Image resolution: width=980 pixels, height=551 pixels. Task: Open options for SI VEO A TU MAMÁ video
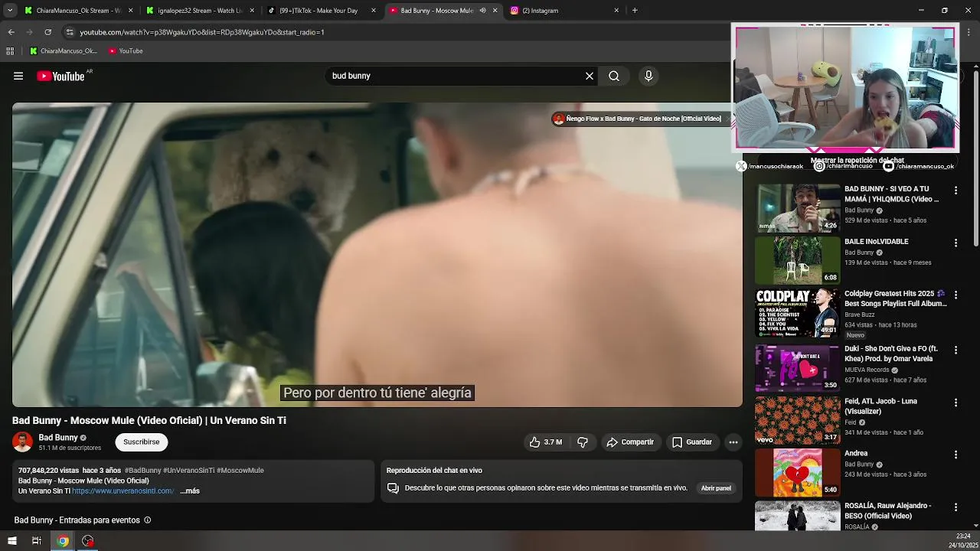click(955, 190)
